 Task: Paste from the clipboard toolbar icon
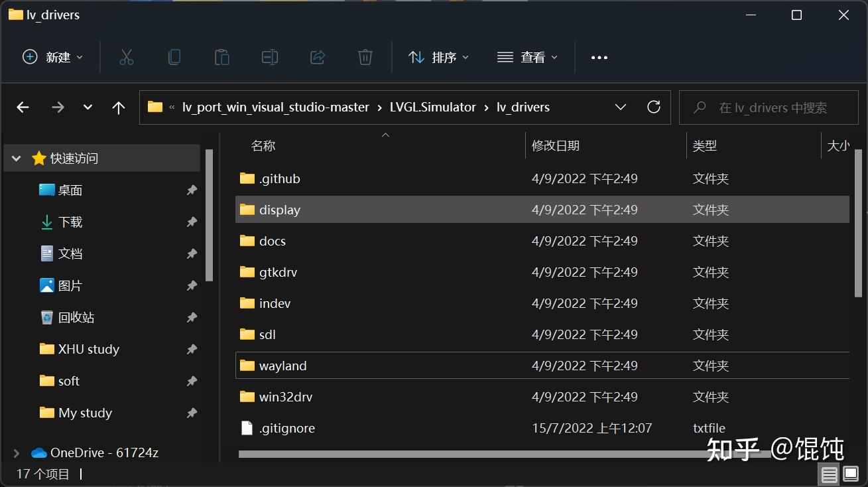pyautogui.click(x=221, y=57)
